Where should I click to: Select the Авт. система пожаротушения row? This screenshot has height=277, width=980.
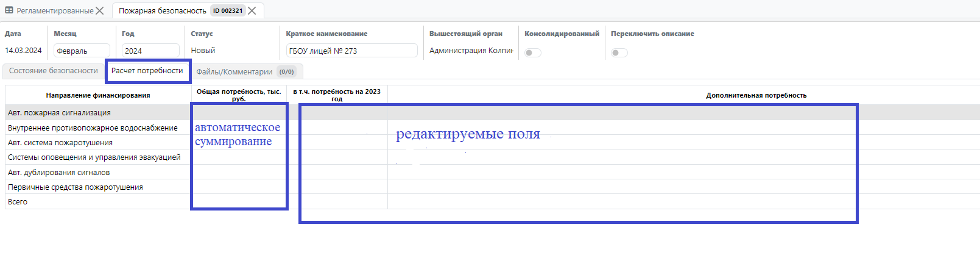[60, 143]
